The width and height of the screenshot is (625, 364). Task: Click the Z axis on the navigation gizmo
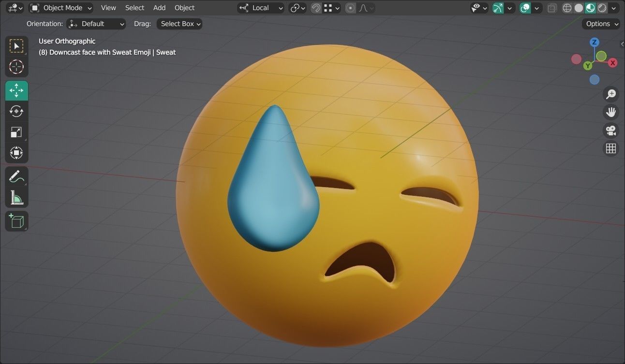coord(594,42)
